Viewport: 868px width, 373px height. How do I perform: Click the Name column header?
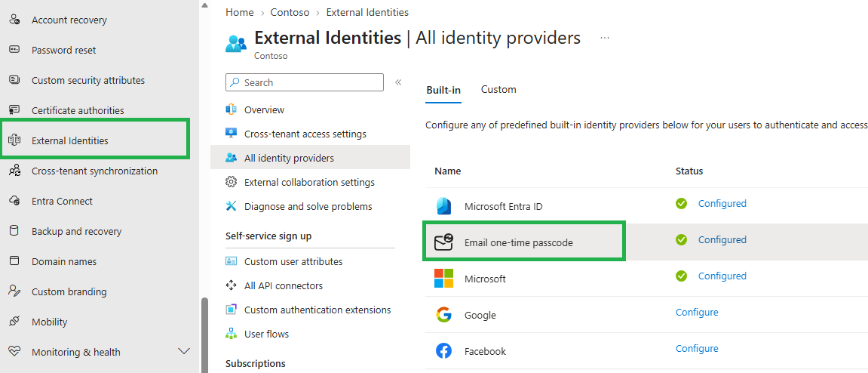click(447, 171)
